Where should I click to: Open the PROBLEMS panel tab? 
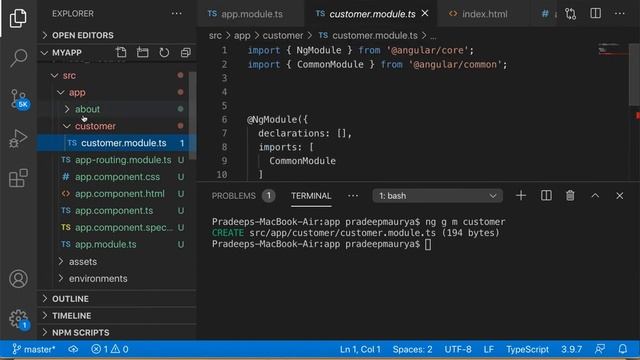(243, 196)
